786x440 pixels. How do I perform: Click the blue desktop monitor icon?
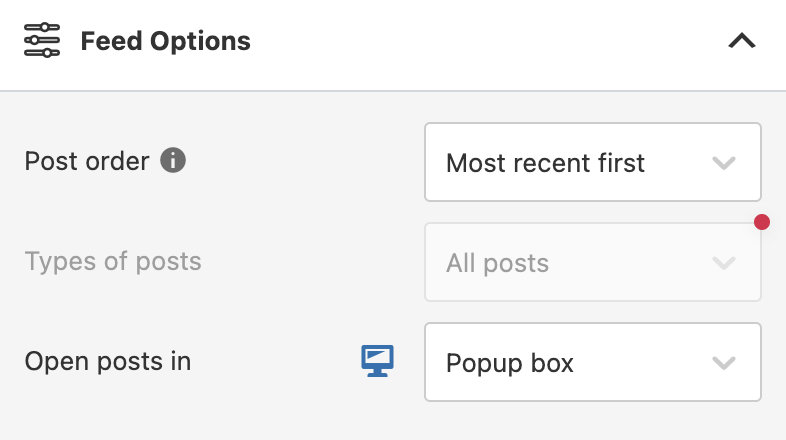377,361
